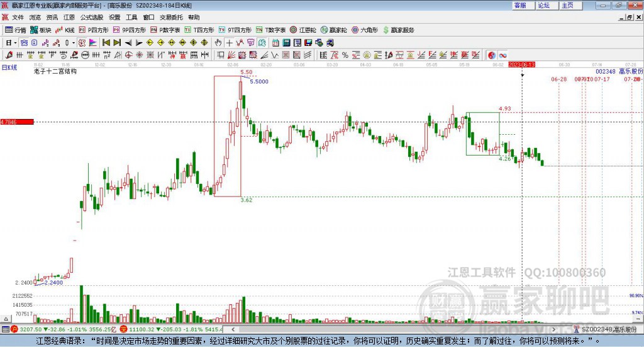Select the red fan lines tool
This screenshot has width=644, height=347.
coord(231,55)
